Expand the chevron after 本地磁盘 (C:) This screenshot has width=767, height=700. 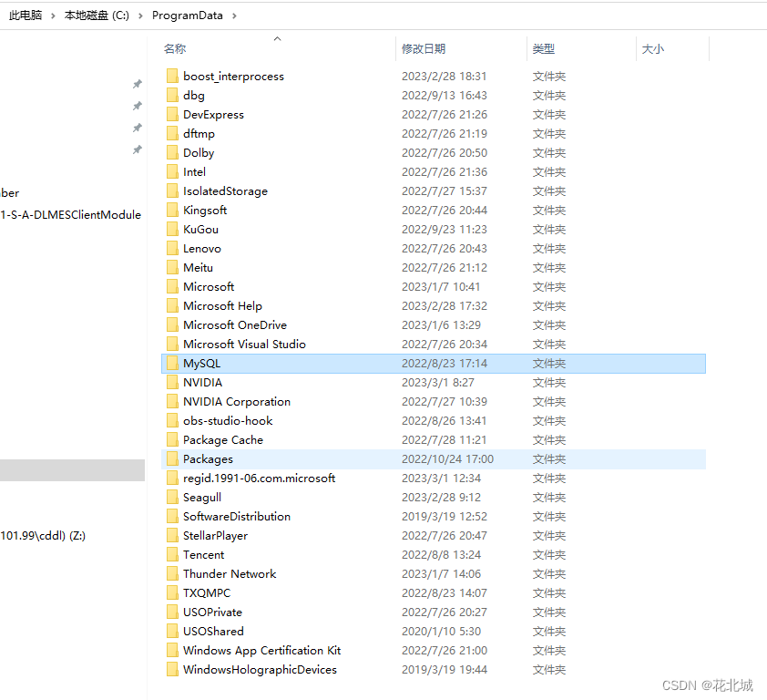[x=141, y=15]
